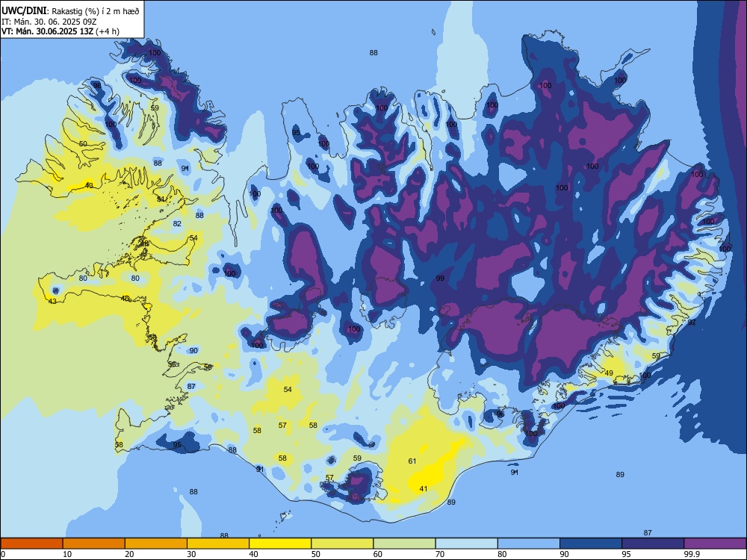The width and height of the screenshot is (747, 560).
Task: Click the map value '41' in the yellow area
Action: point(424,489)
